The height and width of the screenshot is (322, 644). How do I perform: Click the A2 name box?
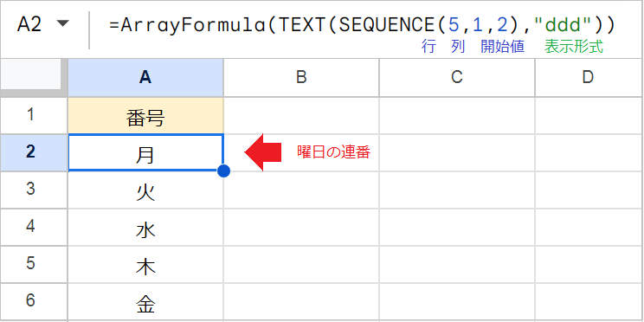(x=29, y=24)
